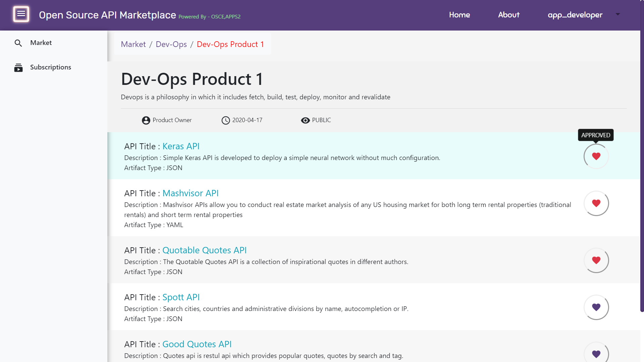Go to the About page
This screenshot has height=362, width=644.
[x=509, y=15]
